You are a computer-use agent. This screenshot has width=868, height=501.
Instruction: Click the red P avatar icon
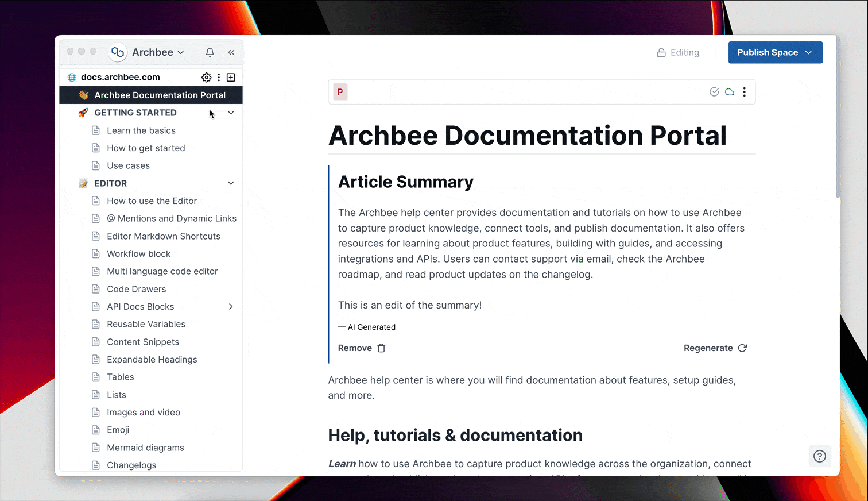[x=340, y=92]
